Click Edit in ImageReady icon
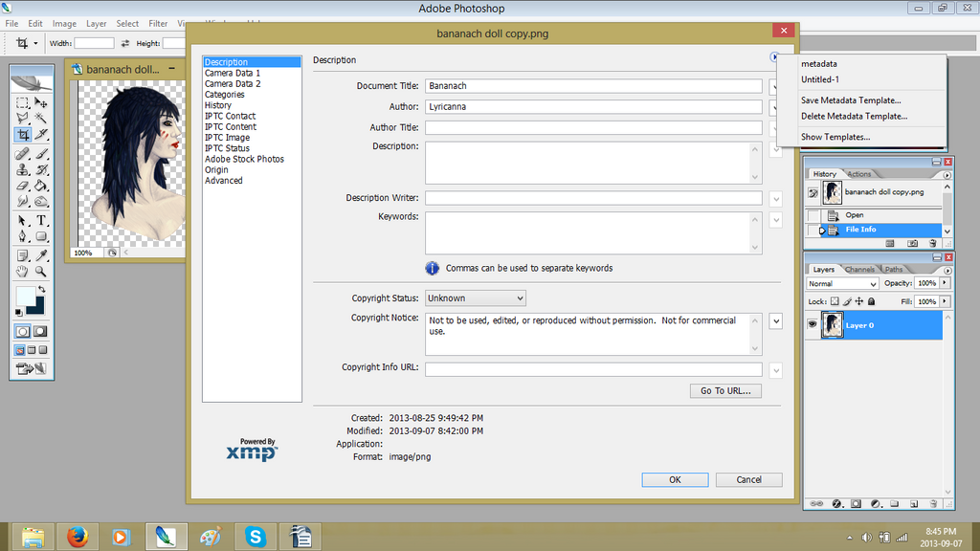The height and width of the screenshot is (551, 980). [x=32, y=369]
